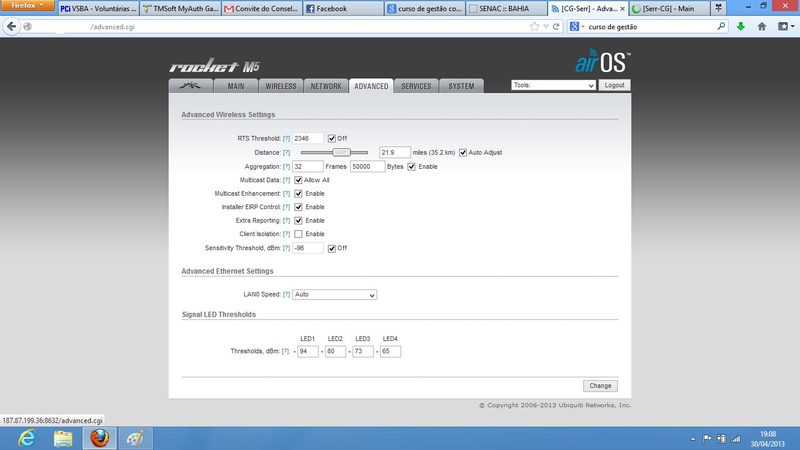Click the Change button

point(600,386)
